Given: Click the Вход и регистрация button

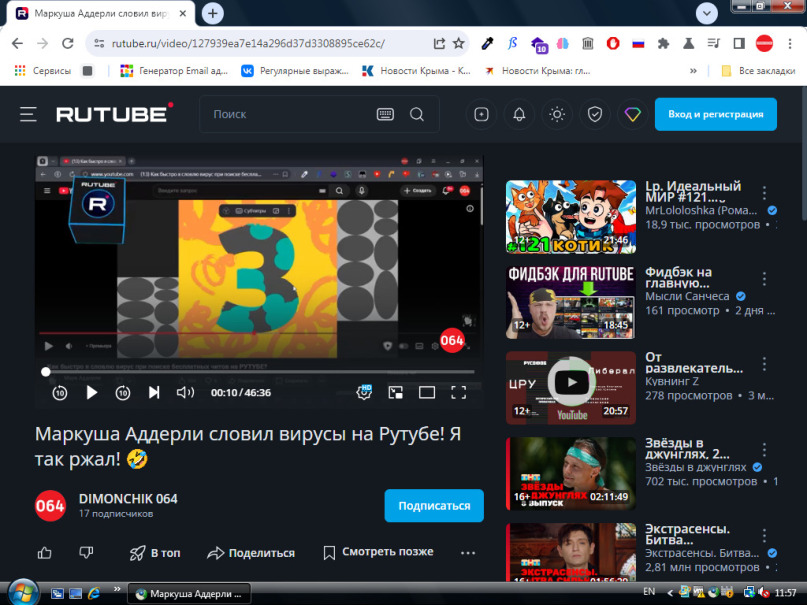Looking at the screenshot, I should tap(715, 115).
